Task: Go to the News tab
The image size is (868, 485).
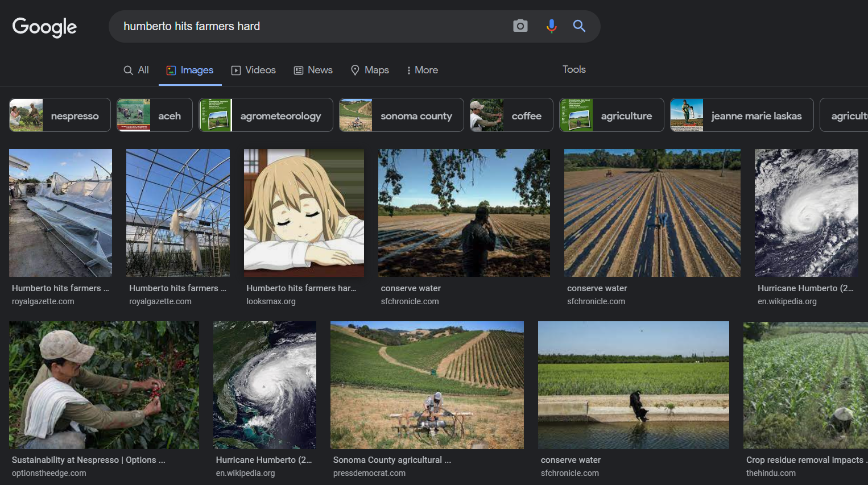Action: tap(313, 70)
